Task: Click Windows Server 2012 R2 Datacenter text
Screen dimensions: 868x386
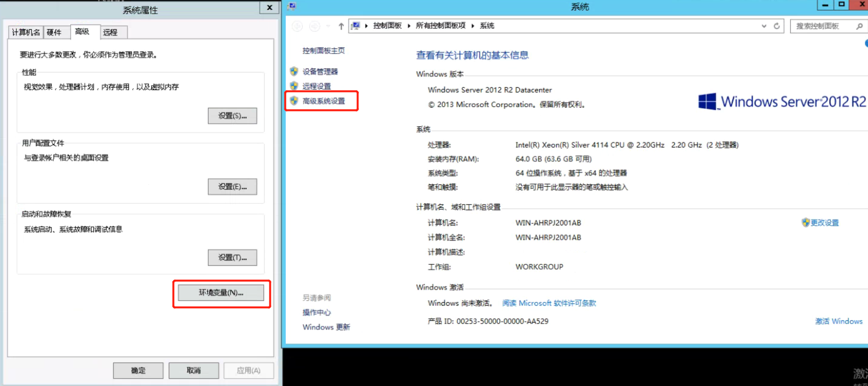Action: 490,90
